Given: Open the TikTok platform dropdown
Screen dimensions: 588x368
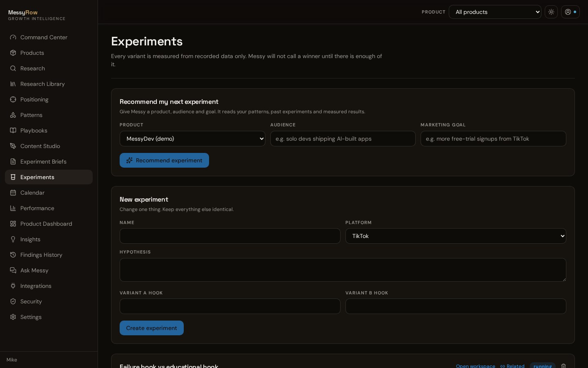Looking at the screenshot, I should (456, 236).
